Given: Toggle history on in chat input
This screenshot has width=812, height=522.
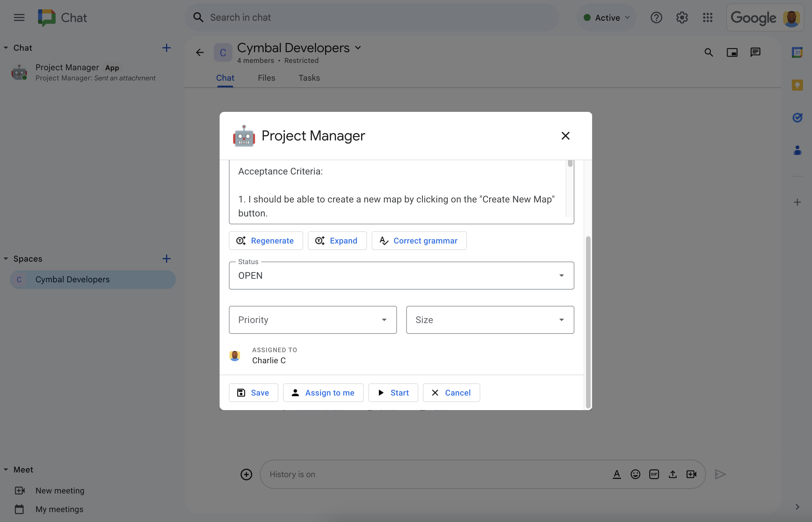Looking at the screenshot, I should [x=292, y=473].
